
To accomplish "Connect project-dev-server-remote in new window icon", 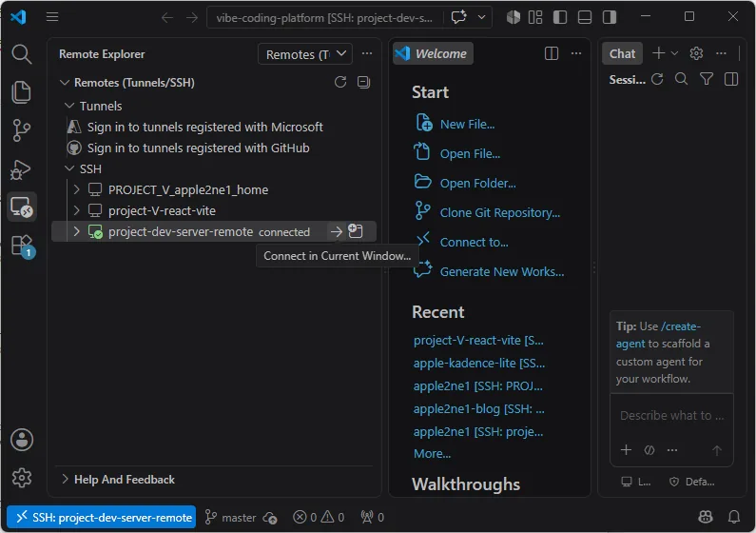I will click(x=356, y=231).
